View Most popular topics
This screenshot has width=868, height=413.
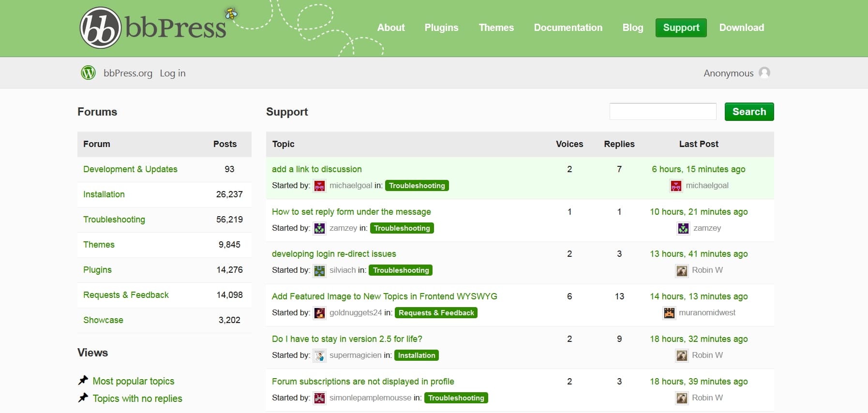134,381
